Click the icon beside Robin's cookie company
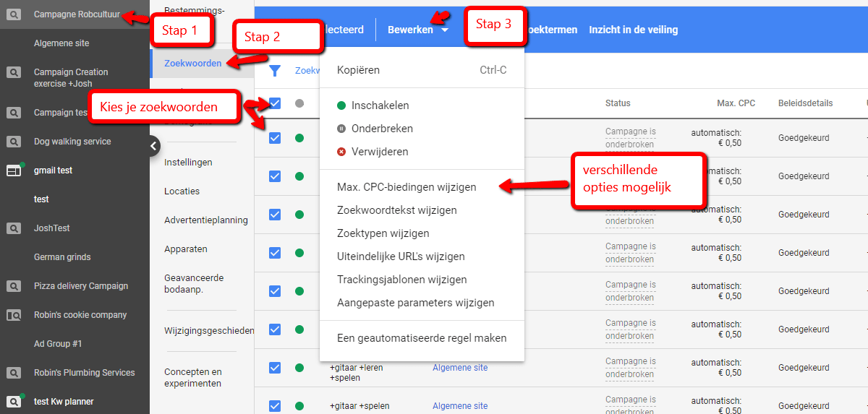The image size is (868, 414). 14,315
